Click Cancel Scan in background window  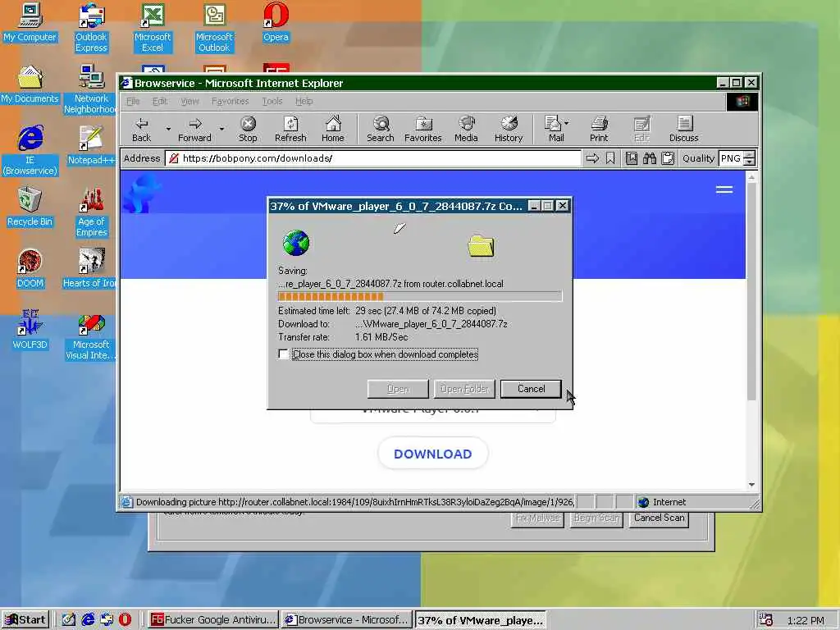coord(659,518)
